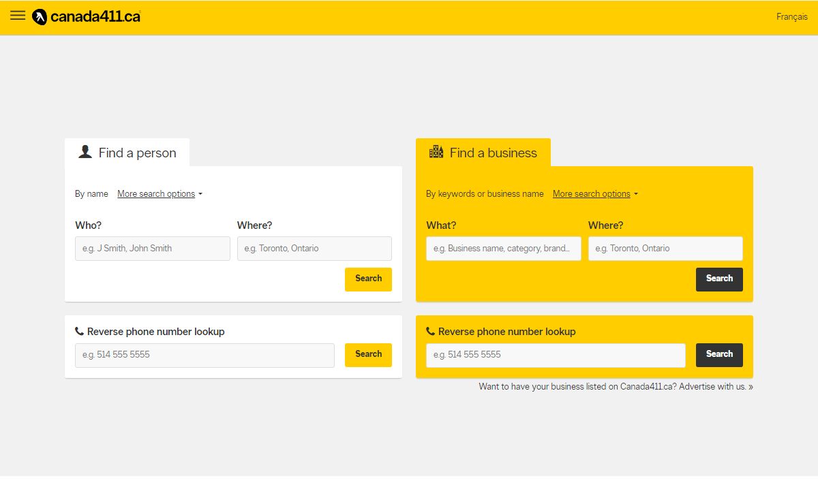Click the canada411.ca logo
818x504 pixels.
pyautogui.click(x=87, y=16)
